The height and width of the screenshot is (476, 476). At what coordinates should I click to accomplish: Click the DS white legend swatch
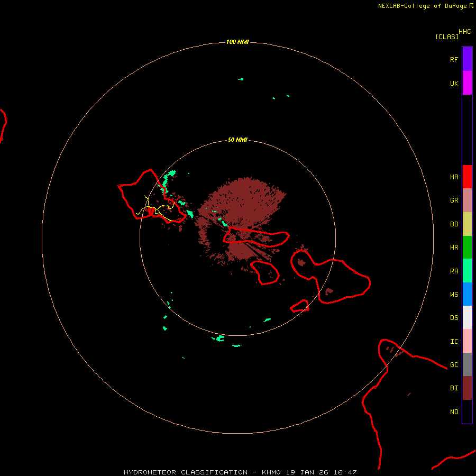(467, 317)
